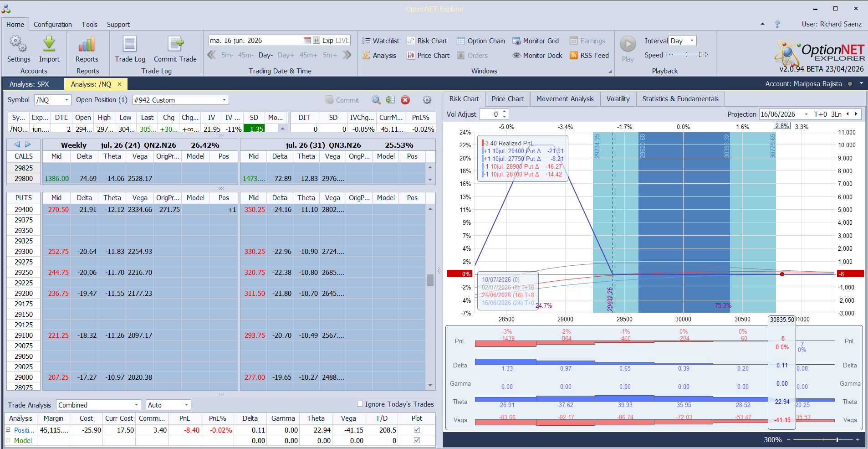Jump back with the double left chevron

tap(211, 55)
